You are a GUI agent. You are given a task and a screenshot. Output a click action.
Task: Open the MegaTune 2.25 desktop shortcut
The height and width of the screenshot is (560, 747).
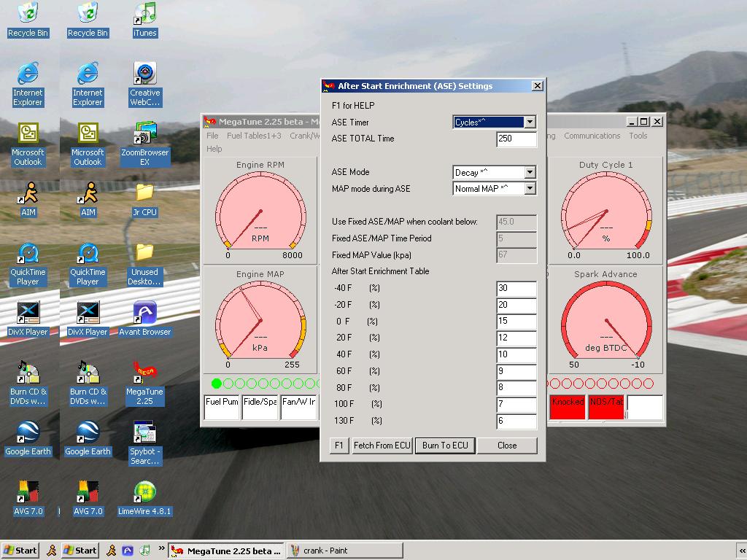144,373
